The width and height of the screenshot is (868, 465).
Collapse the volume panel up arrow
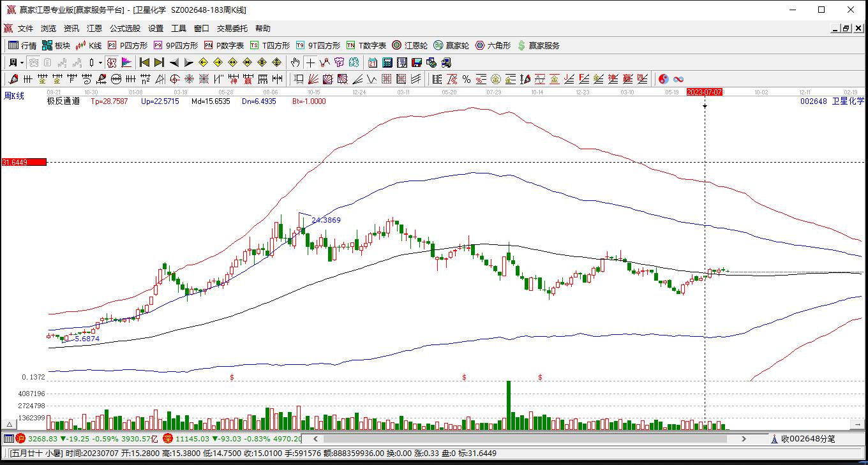coord(9,425)
